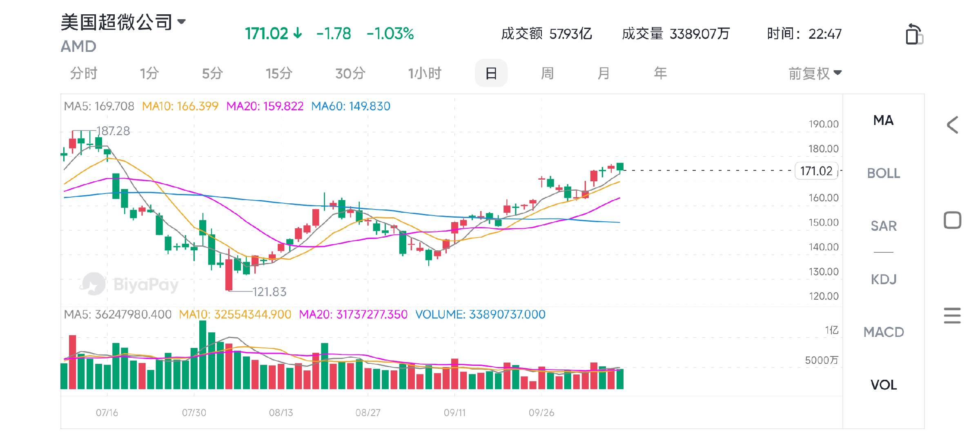Tap the rotate screen icon
The image size is (980, 441).
[914, 34]
